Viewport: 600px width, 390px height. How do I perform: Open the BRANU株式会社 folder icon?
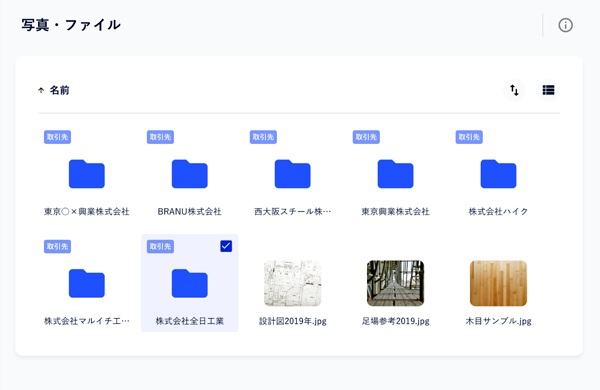(x=190, y=174)
